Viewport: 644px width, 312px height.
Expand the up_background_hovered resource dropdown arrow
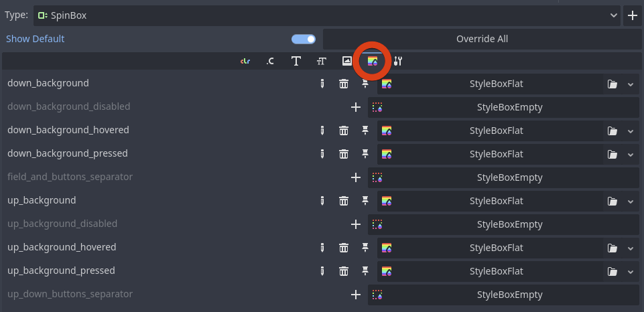point(631,248)
